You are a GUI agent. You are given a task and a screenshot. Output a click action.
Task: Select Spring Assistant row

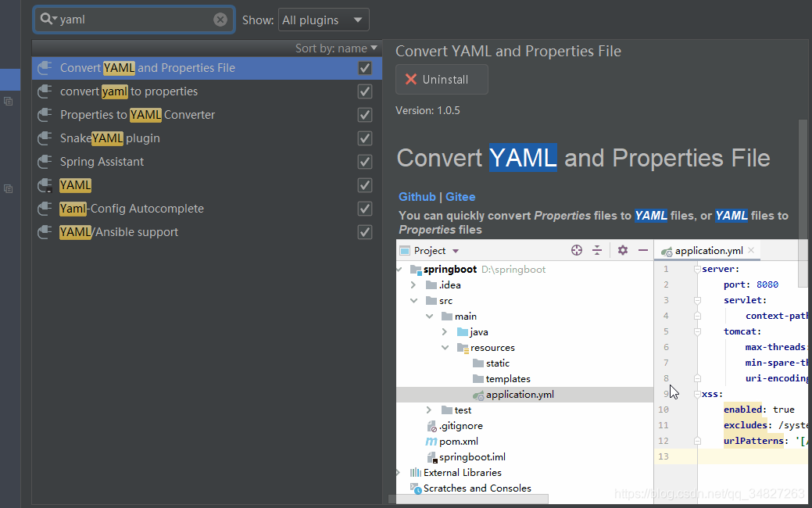pyautogui.click(x=206, y=162)
